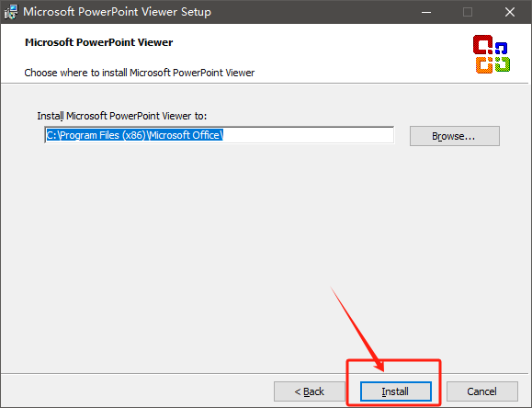Click the setup installer icon in the title bar
Screen dimensions: 532x408
pyautogui.click(x=10, y=12)
